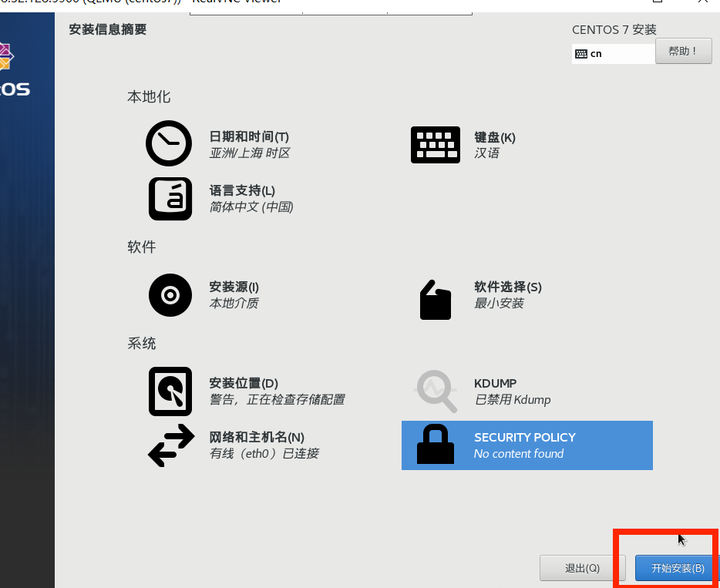Click the 安装信息摘要 heading
Screen dimensions: 720x588
click(108, 29)
